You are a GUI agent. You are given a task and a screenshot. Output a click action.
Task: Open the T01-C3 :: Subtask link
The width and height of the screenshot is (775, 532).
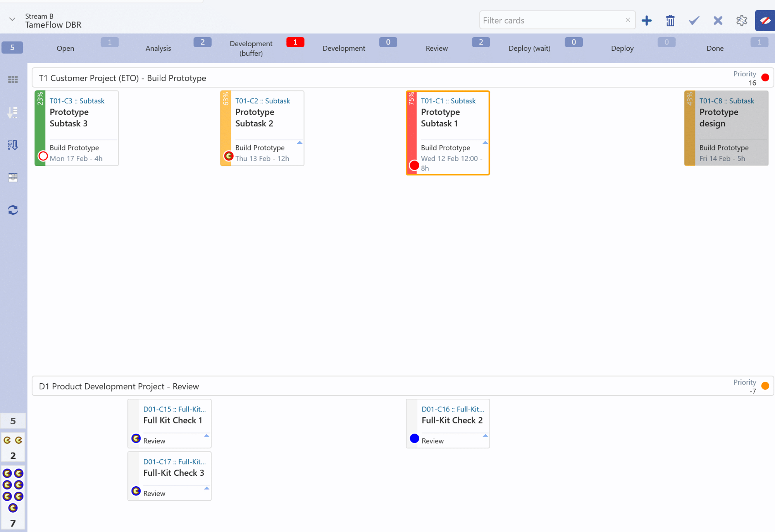(x=77, y=101)
